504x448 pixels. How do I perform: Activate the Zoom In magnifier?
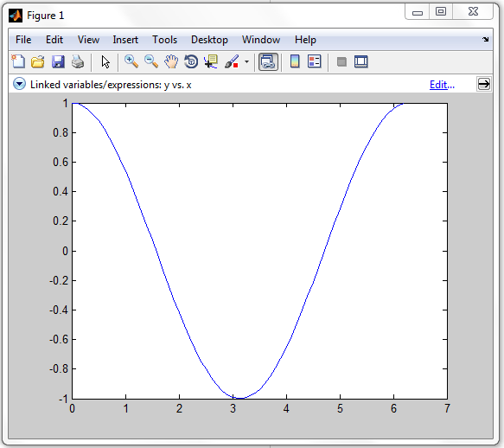(x=131, y=61)
